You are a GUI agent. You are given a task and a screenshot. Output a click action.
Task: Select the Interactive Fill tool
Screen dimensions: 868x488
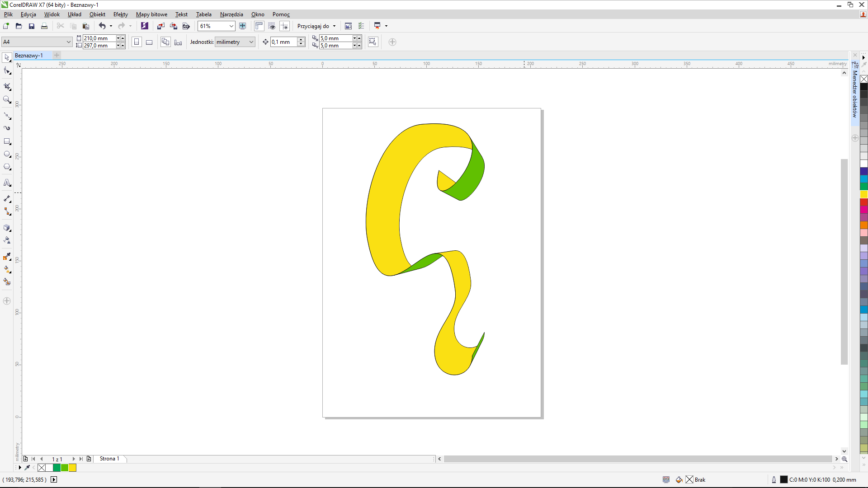pos(7,269)
